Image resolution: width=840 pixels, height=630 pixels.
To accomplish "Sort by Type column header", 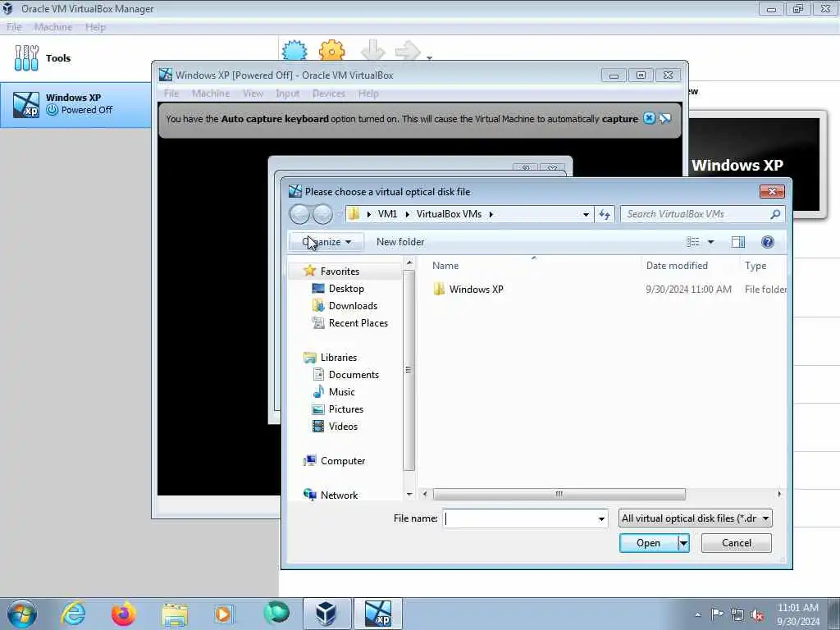I will click(756, 266).
